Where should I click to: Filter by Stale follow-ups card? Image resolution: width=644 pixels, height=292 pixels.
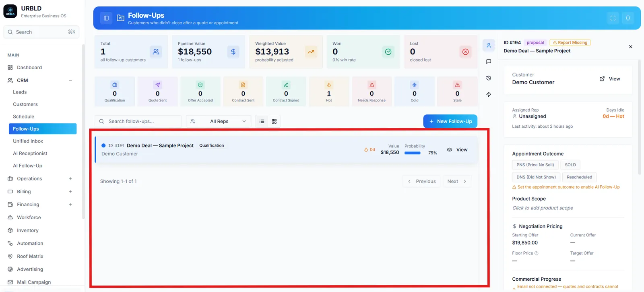coord(457,91)
